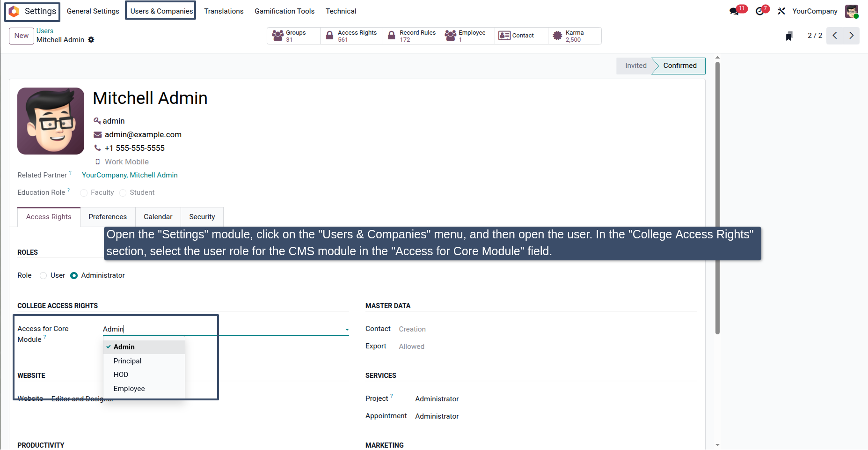
Task: Click the bookmark icon near record pager
Action: click(x=789, y=36)
